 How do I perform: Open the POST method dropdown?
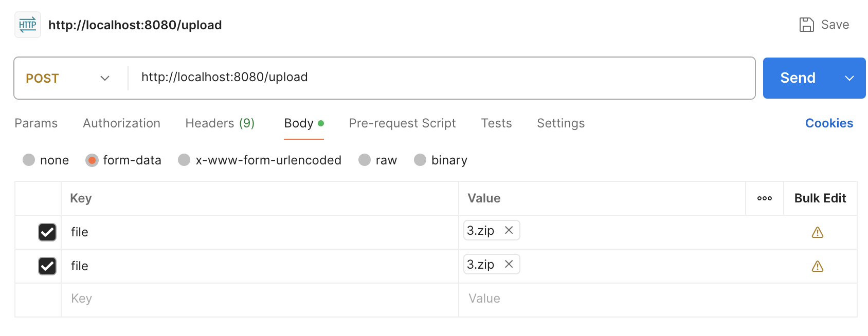coord(68,78)
